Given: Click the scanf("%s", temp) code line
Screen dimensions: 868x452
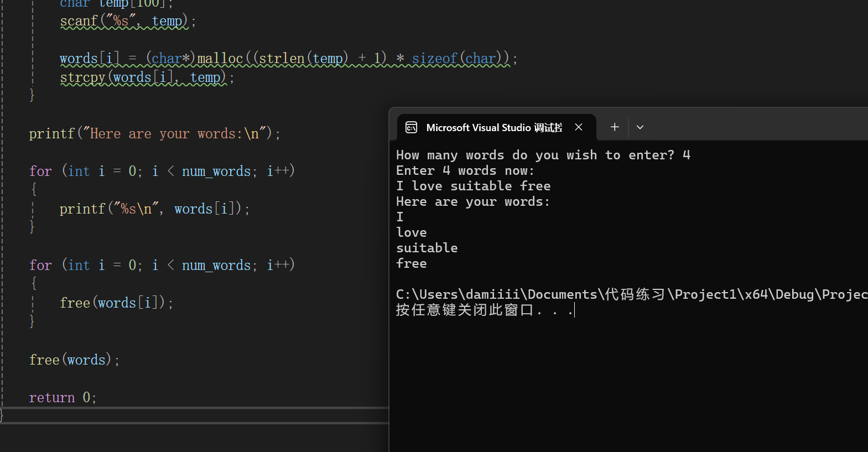Looking at the screenshot, I should tap(128, 21).
